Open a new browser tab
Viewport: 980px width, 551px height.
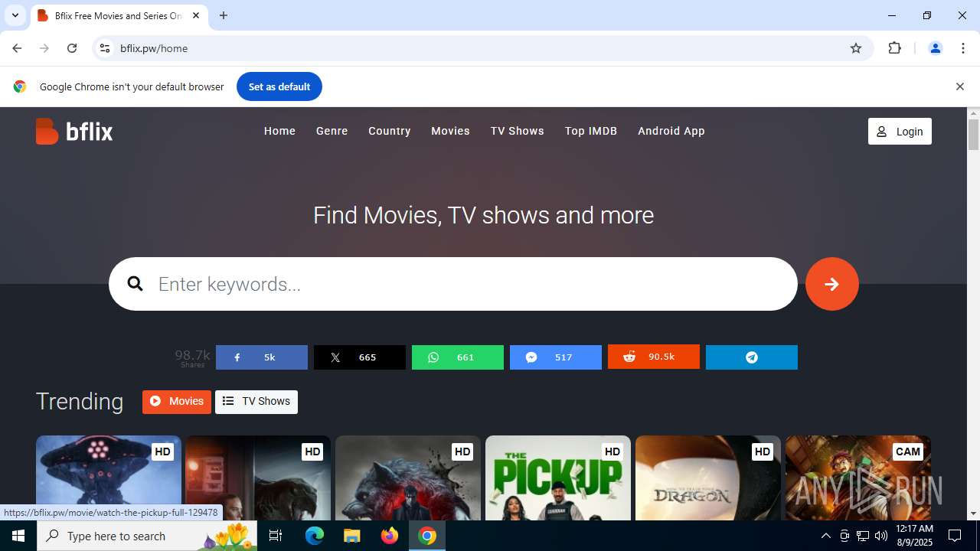pyautogui.click(x=224, y=15)
